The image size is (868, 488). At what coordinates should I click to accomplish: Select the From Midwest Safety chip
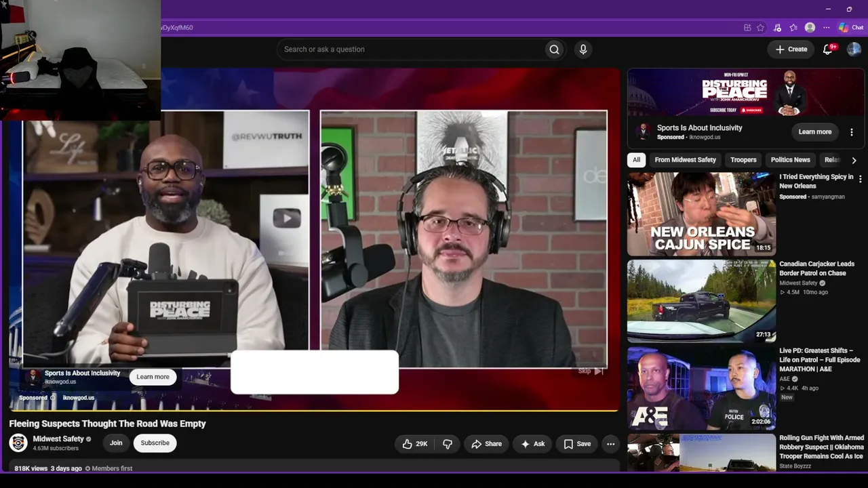pyautogui.click(x=685, y=160)
